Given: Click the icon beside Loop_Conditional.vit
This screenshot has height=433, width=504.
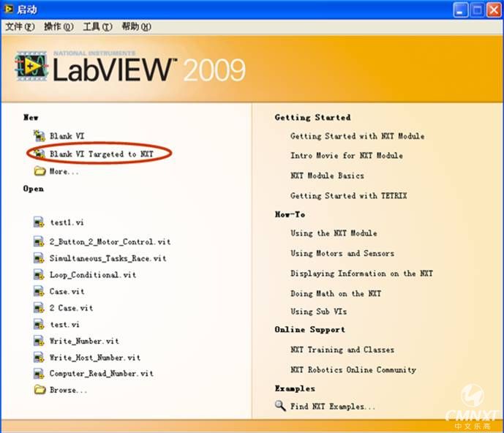Looking at the screenshot, I should pyautogui.click(x=39, y=275).
